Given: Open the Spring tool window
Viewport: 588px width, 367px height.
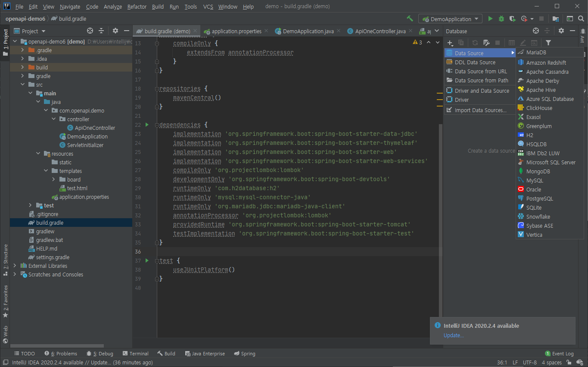Looking at the screenshot, I should point(244,354).
